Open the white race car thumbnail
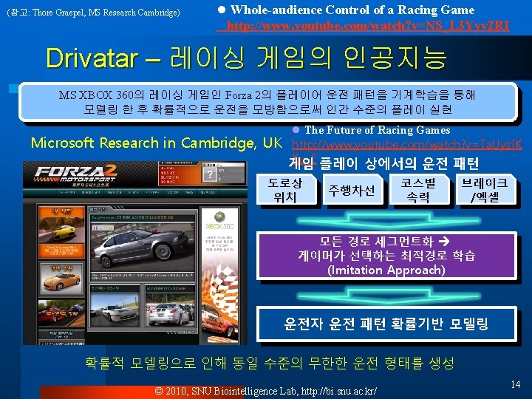The height and width of the screenshot is (399, 532). click(x=115, y=310)
